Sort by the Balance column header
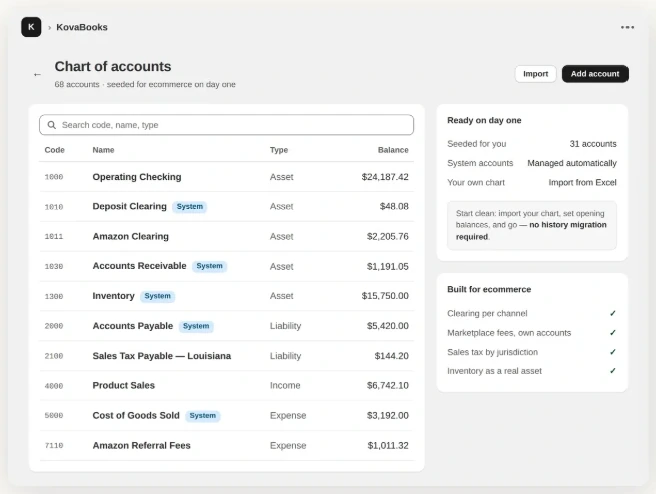 393,150
